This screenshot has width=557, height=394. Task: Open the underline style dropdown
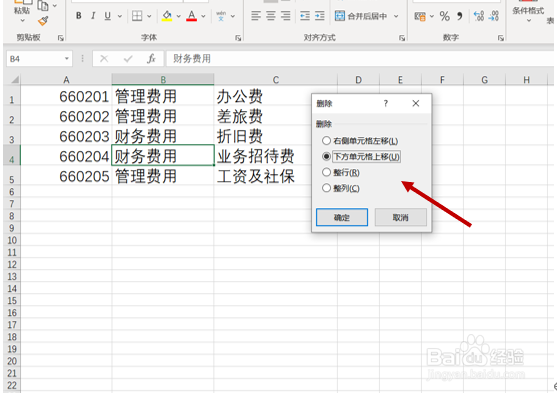pyautogui.click(x=120, y=16)
